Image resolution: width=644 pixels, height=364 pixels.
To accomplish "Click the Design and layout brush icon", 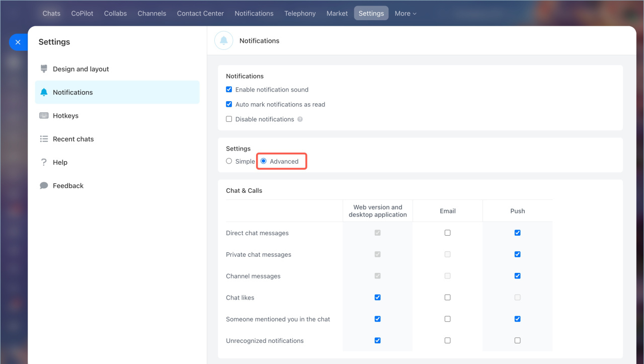I will coord(44,69).
